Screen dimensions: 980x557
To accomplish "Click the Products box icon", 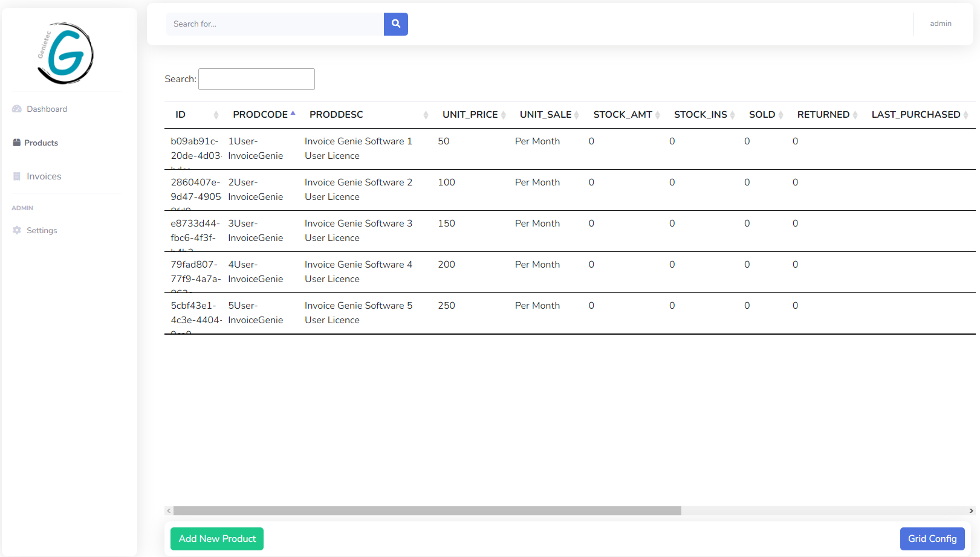I will 17,143.
